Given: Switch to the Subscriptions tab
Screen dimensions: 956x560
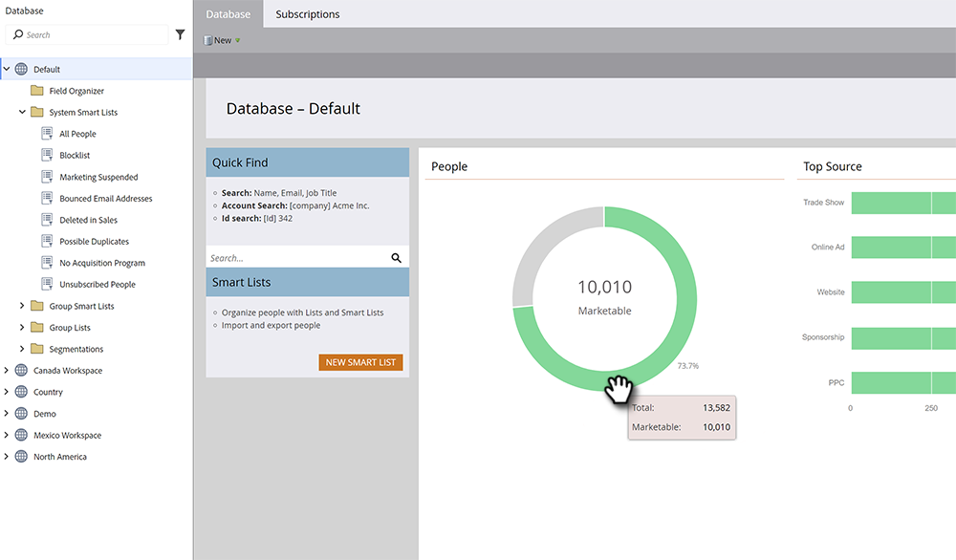Looking at the screenshot, I should [307, 14].
